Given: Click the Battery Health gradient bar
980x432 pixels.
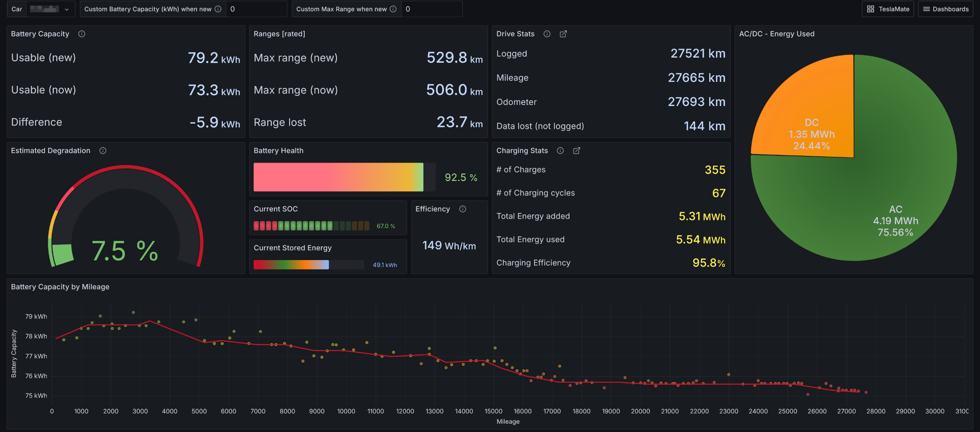Looking at the screenshot, I should [x=338, y=177].
